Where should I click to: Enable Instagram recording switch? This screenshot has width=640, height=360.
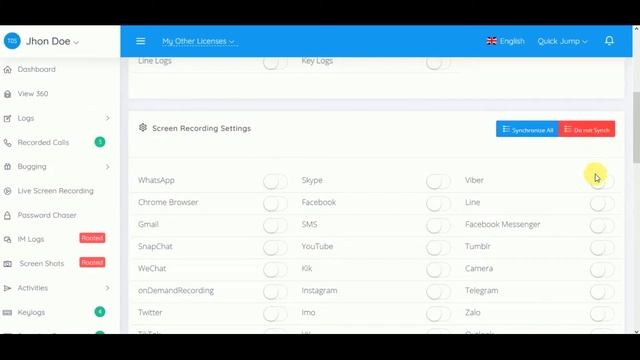(x=438, y=291)
